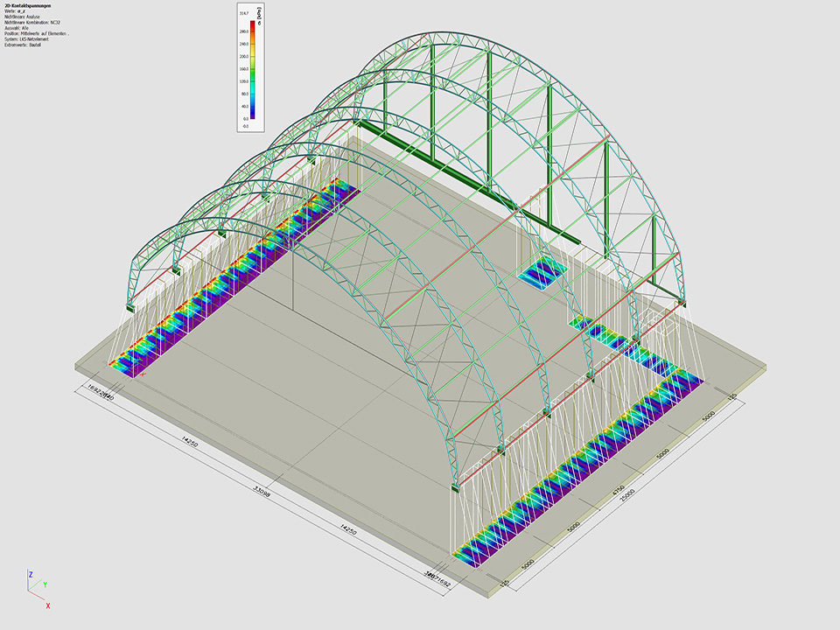Screen dimensions: 840x630
Task: Click the blue Z axis label
Action: 30,575
